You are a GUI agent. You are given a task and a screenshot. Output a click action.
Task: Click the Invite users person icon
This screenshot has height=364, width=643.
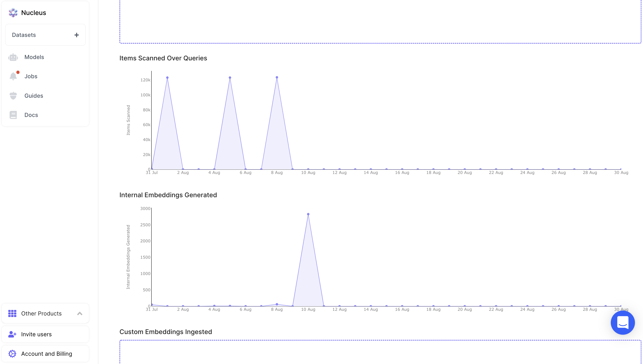[x=12, y=334]
